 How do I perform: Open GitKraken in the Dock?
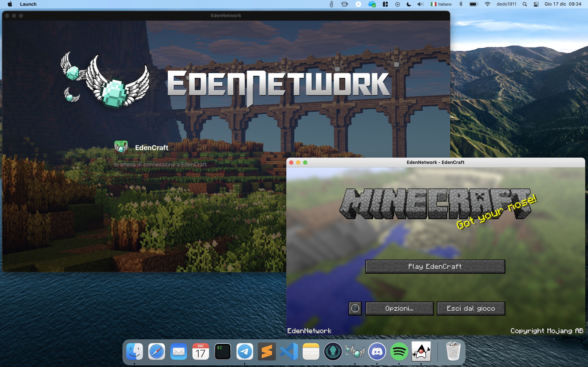pyautogui.click(x=333, y=351)
